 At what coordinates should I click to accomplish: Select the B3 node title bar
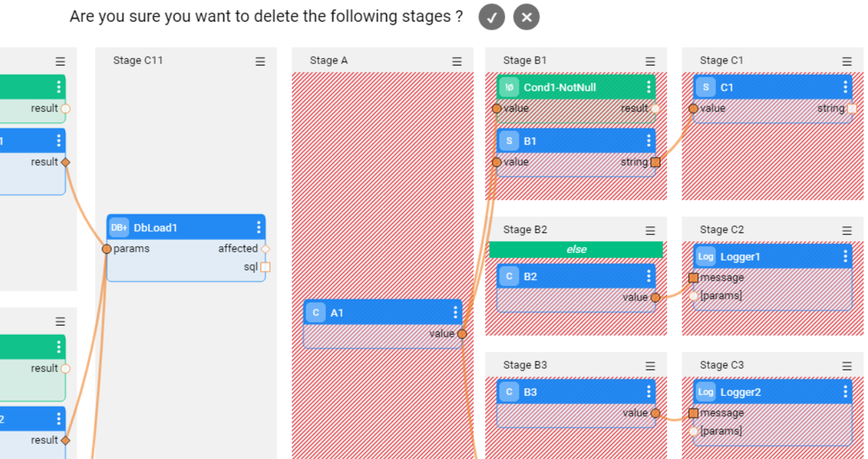[575, 392]
